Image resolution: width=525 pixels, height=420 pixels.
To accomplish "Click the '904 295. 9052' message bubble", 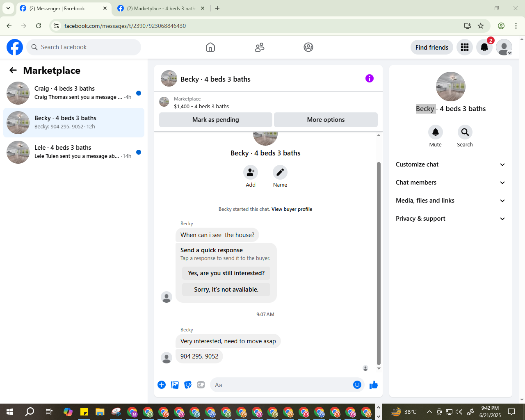I will coord(199,356).
